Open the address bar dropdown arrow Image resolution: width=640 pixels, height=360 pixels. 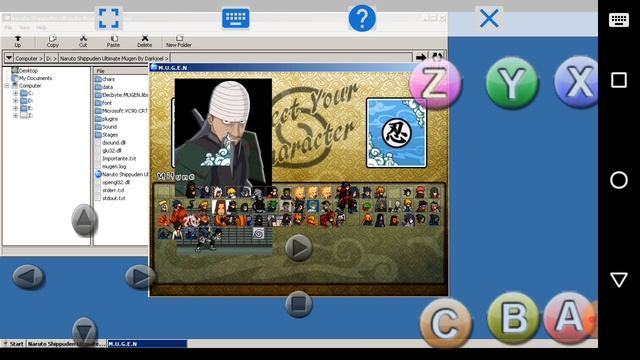[9, 58]
